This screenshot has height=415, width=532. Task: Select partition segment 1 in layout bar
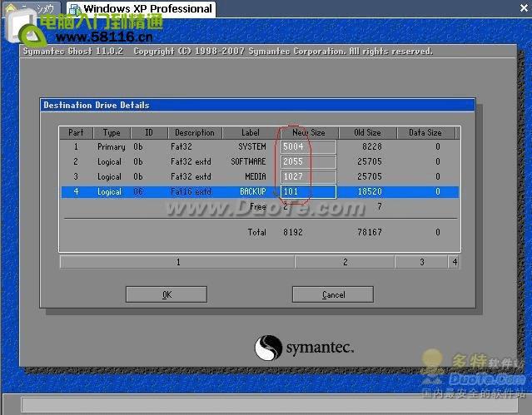coord(177,262)
